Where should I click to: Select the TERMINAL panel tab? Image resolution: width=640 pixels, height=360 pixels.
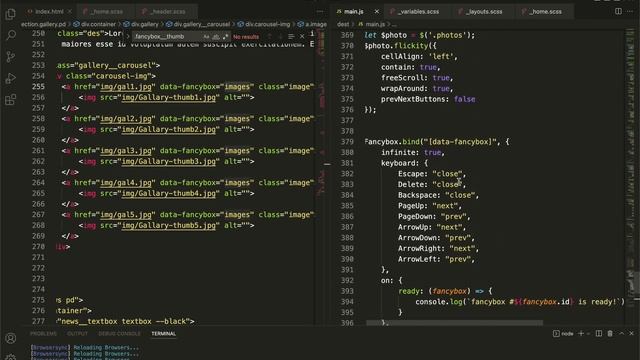coord(163,333)
